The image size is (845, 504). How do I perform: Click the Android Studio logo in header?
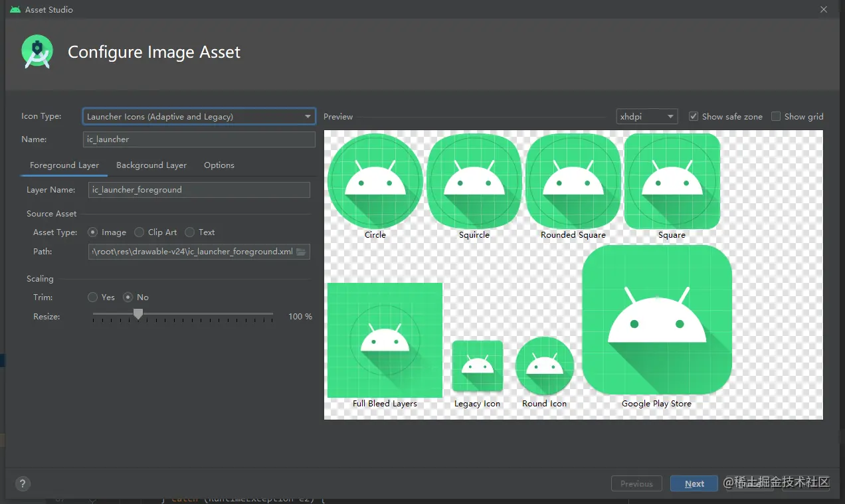pos(37,52)
